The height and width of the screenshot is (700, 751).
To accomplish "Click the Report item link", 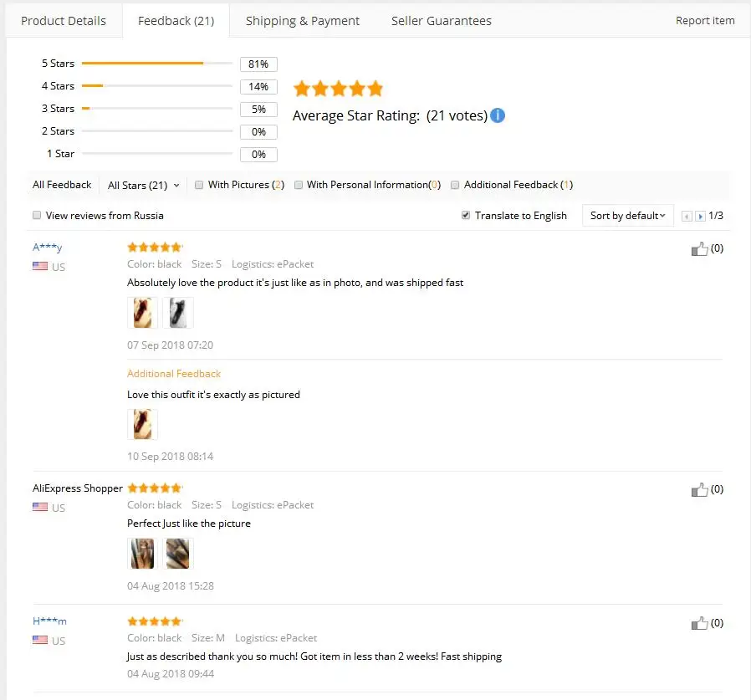I will tap(705, 21).
